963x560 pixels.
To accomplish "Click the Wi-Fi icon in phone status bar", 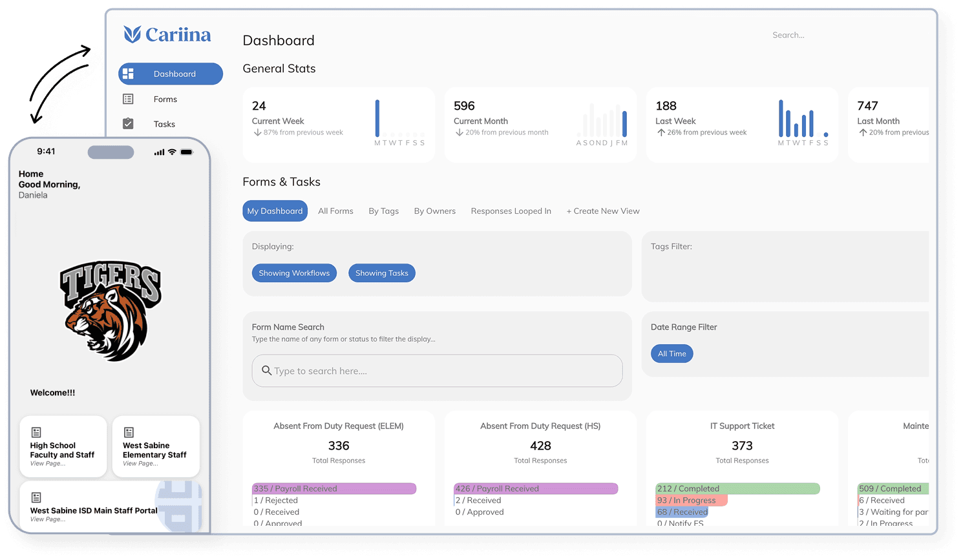I will pyautogui.click(x=172, y=152).
